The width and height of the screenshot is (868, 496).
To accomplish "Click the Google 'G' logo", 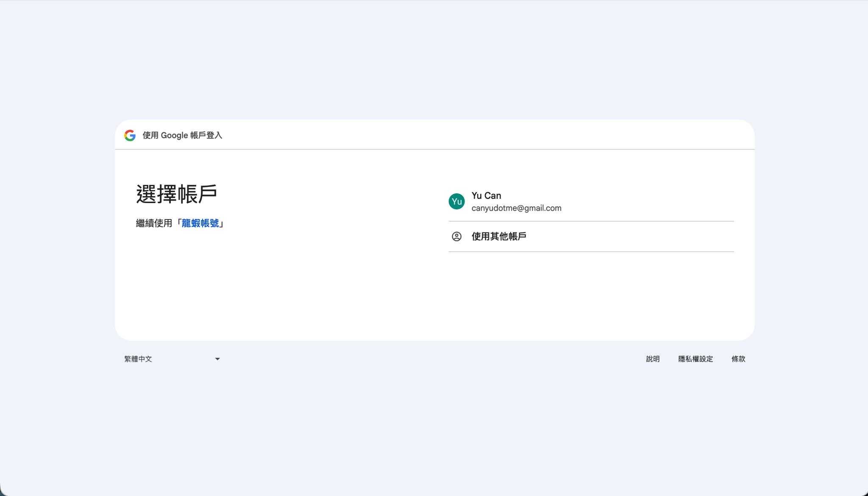I will 130,135.
